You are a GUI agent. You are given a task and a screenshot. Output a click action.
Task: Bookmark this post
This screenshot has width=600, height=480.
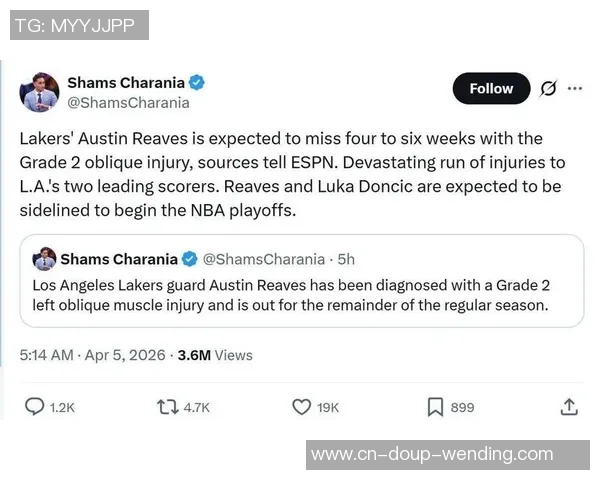click(435, 407)
